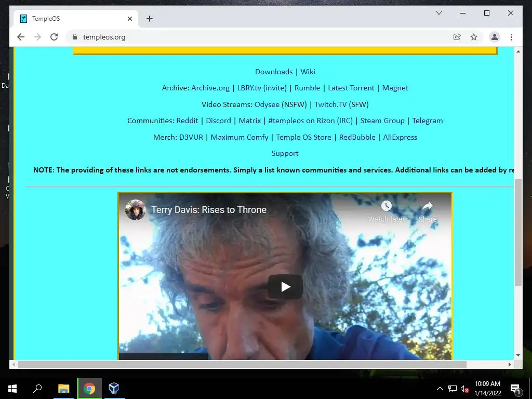
Task: Open Chrome's three-dot menu
Action: 511,37
